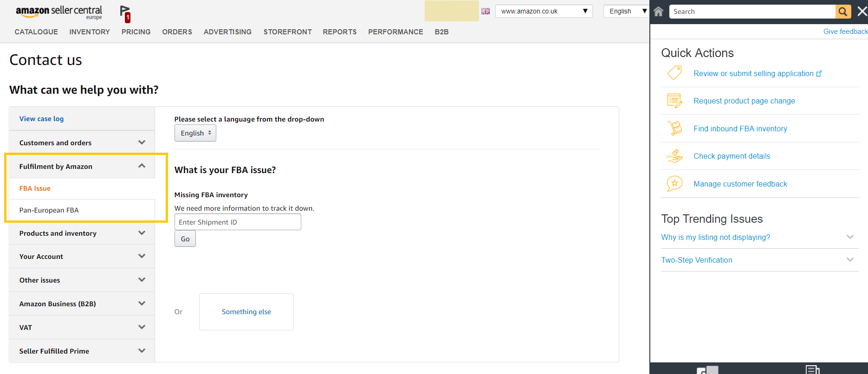Select FBA Issue option
The width and height of the screenshot is (868, 374).
35,188
